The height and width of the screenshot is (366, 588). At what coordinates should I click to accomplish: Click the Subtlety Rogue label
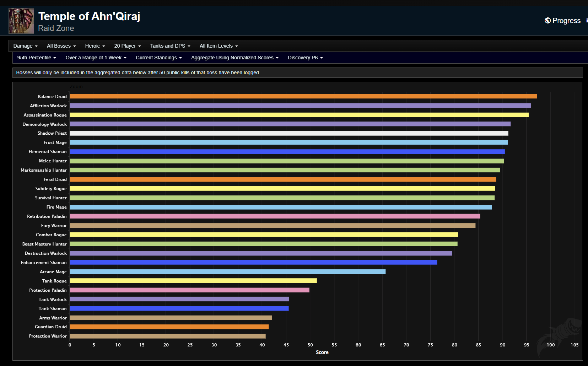point(51,189)
